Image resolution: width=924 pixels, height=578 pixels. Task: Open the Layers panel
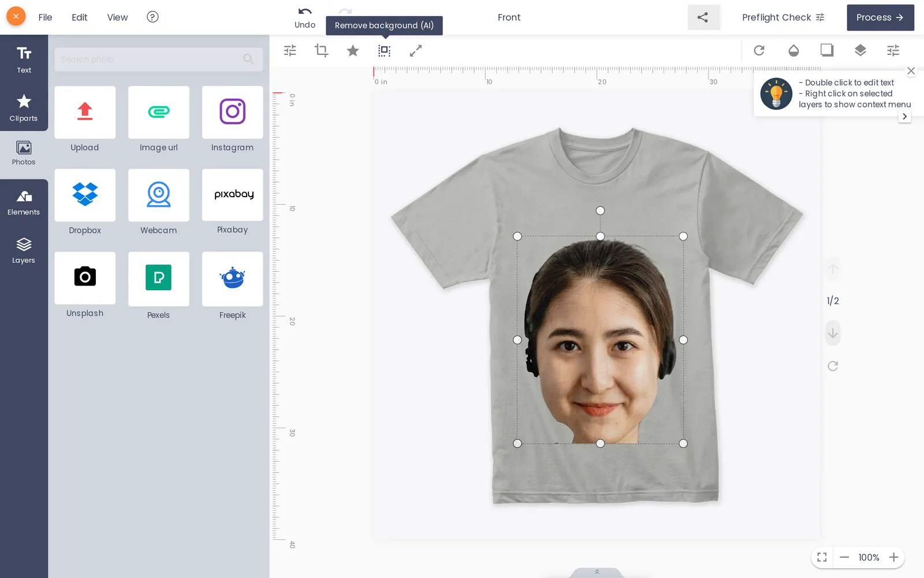click(24, 251)
